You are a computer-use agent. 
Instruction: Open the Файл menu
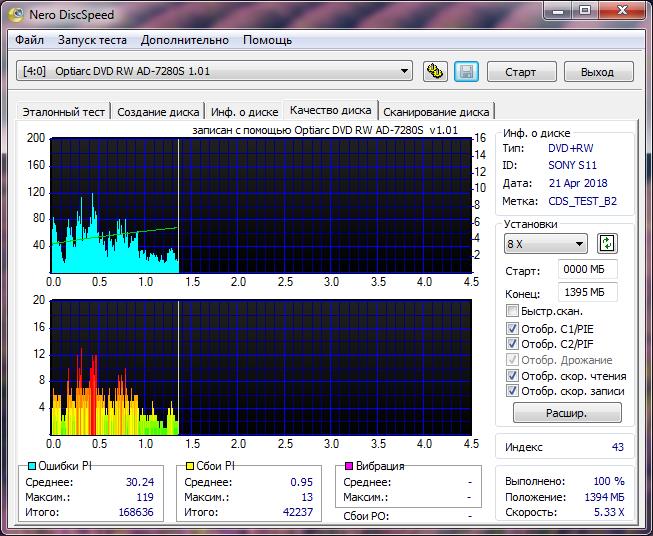pyautogui.click(x=30, y=40)
